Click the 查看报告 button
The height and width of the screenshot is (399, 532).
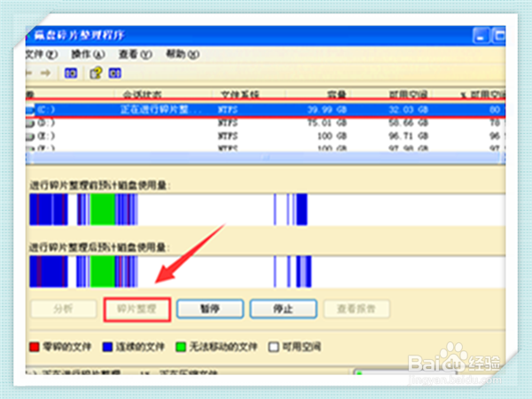click(x=356, y=309)
